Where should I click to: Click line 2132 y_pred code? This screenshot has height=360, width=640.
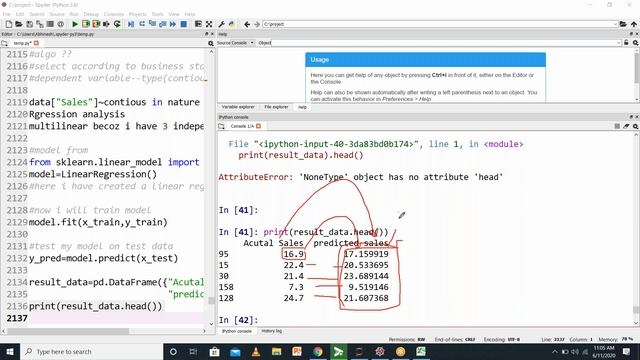click(x=103, y=258)
